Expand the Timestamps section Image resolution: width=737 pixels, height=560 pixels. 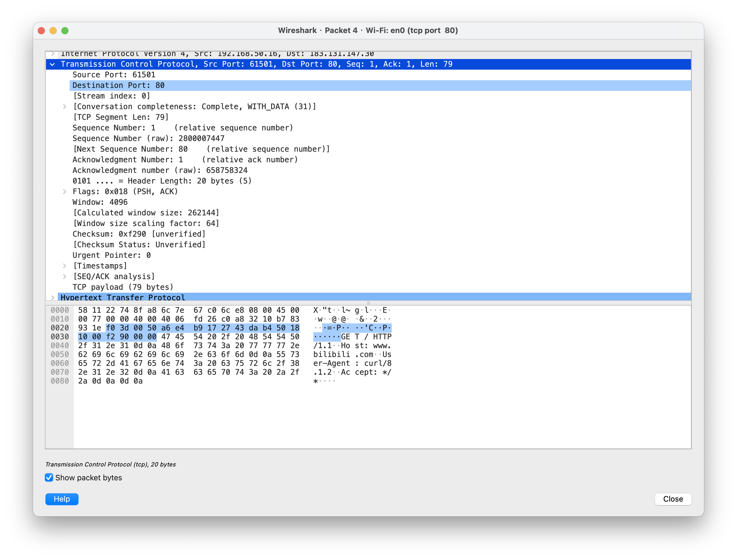coord(65,266)
